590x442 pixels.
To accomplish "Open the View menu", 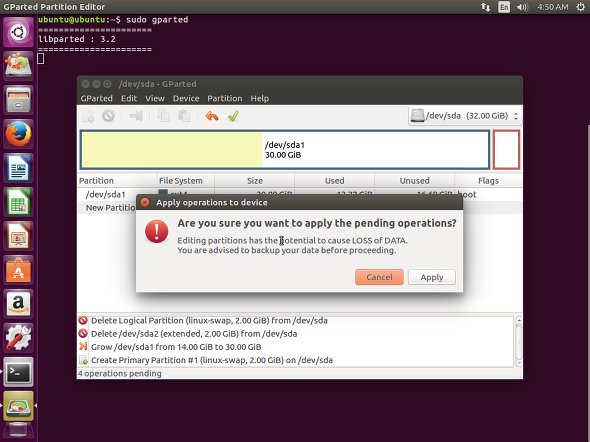I will click(155, 99).
